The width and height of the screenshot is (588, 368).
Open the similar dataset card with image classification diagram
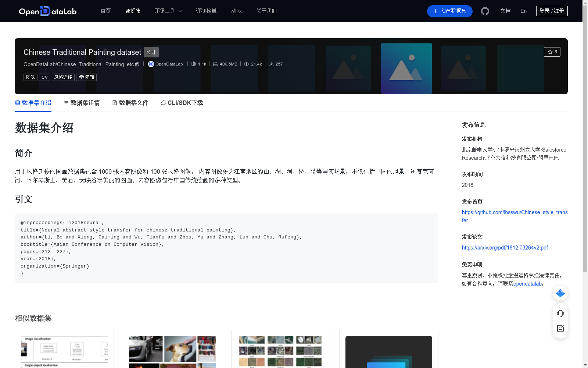(x=64, y=350)
